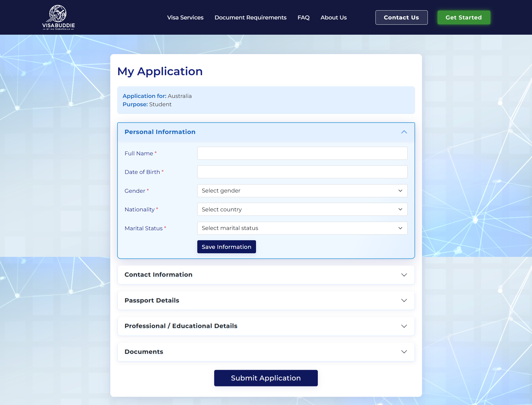Focus the Full Name input field
Viewport: 532px width, 405px height.
pyautogui.click(x=302, y=153)
